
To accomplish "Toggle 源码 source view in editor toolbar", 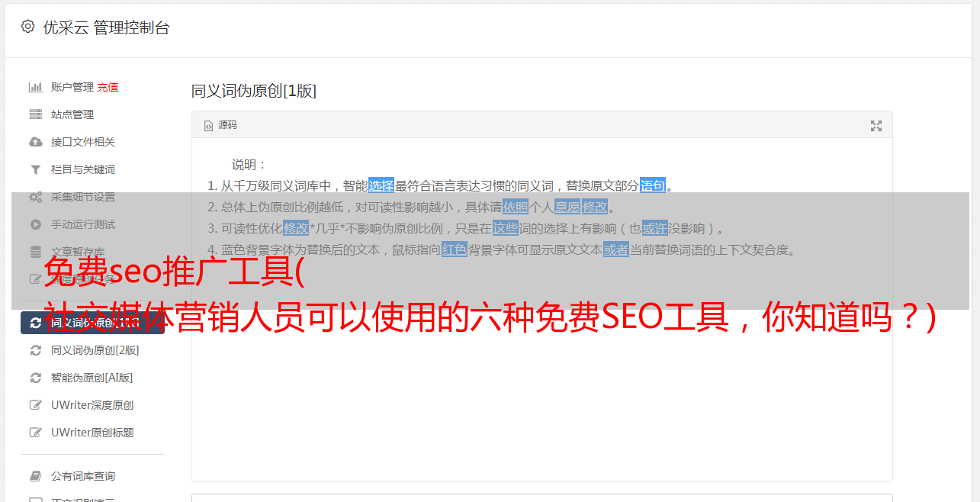I will (220, 125).
